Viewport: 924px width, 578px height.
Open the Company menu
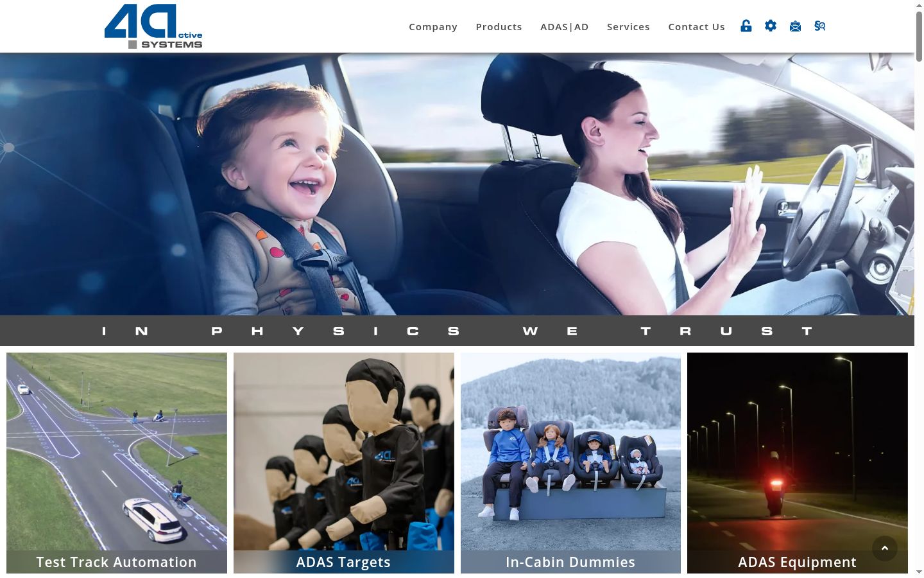433,26
